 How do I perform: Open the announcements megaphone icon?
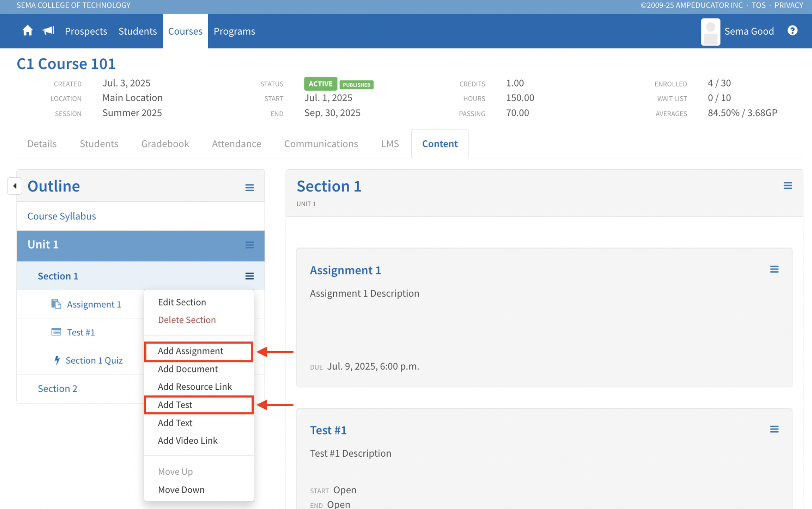(48, 31)
